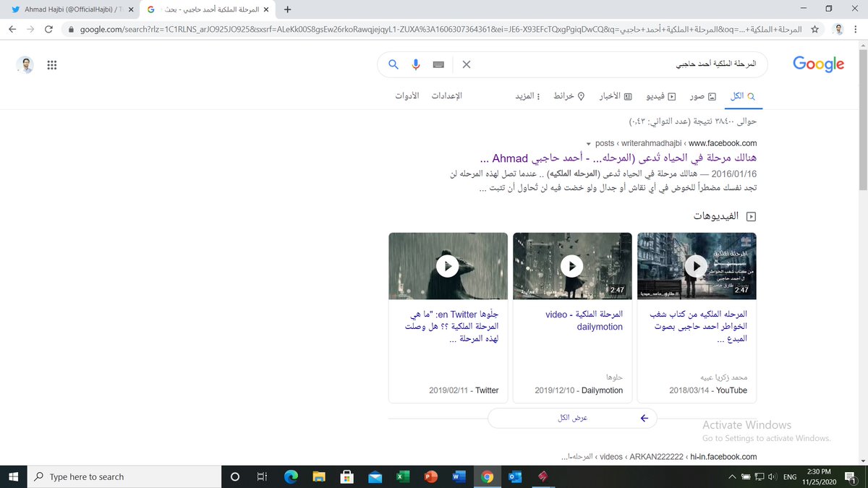
Task: Close the Ahmad Hajbi Twitter tab
Action: pos(131,9)
